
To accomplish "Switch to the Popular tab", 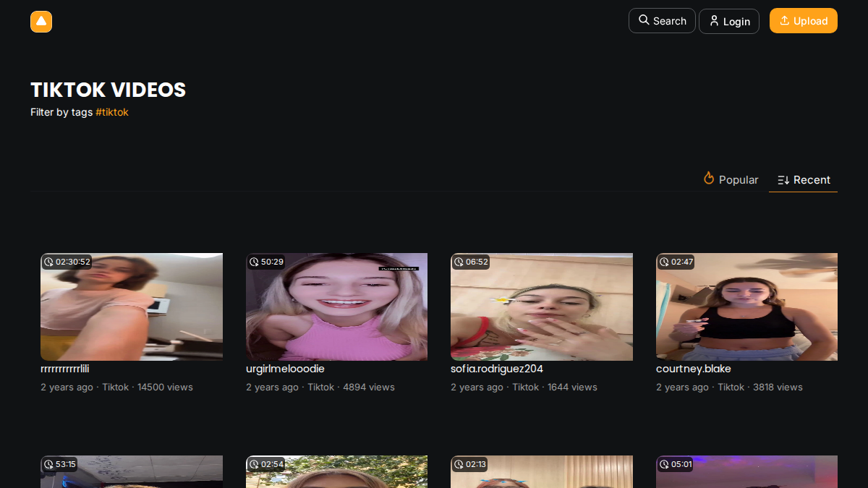I will 731,179.
